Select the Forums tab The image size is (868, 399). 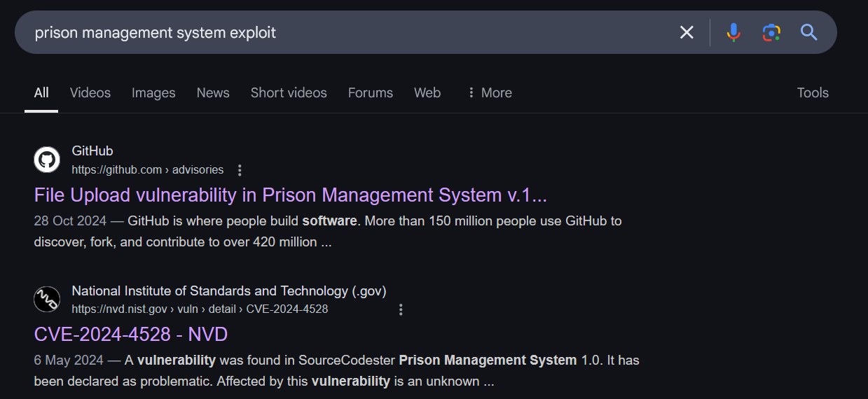(371, 92)
